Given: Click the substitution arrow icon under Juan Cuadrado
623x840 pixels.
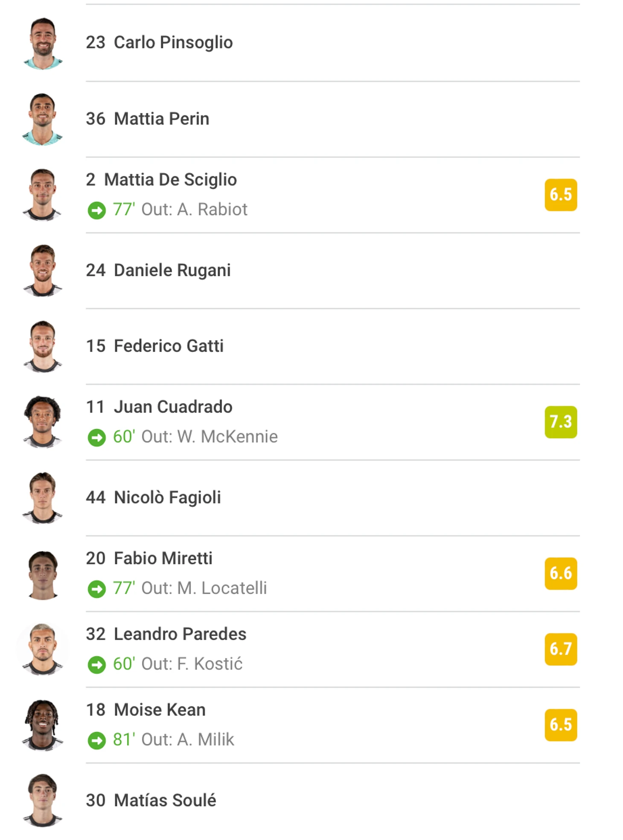Looking at the screenshot, I should (x=96, y=437).
